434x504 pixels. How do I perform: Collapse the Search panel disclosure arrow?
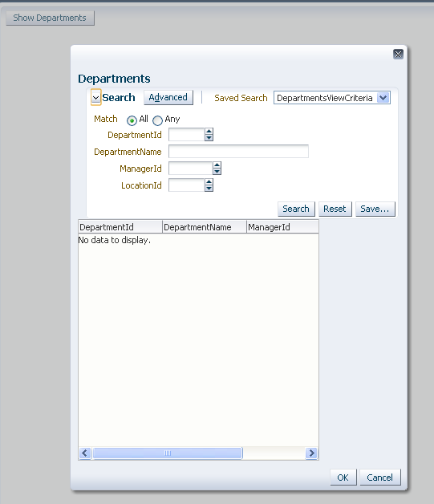(x=95, y=97)
